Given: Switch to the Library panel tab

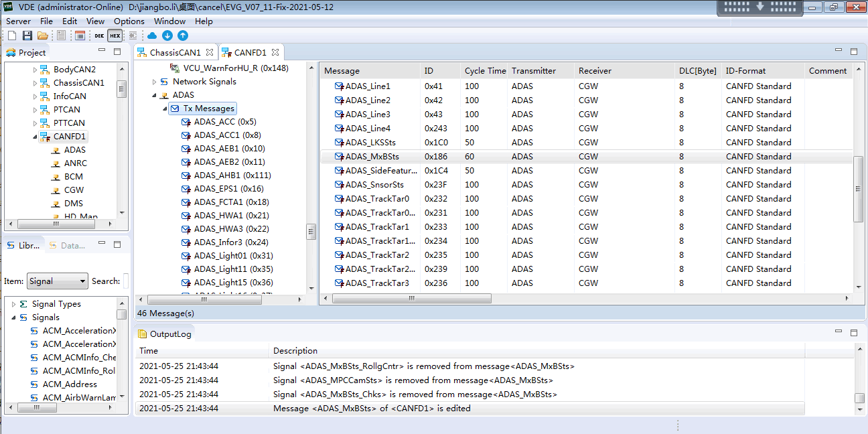Looking at the screenshot, I should [x=23, y=245].
